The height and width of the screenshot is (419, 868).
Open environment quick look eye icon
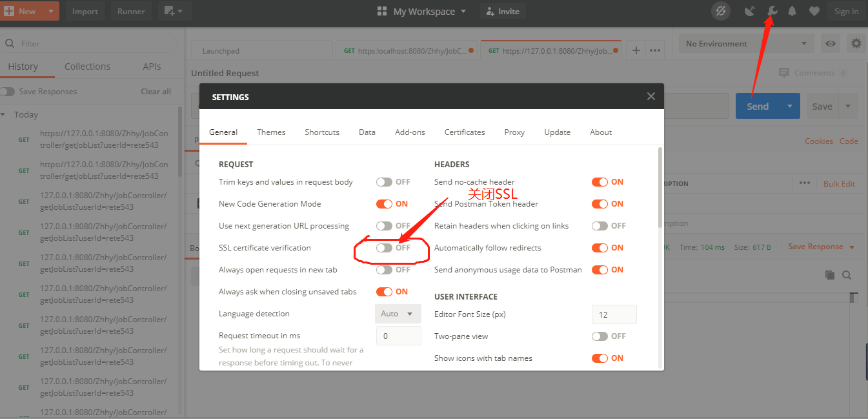point(831,43)
